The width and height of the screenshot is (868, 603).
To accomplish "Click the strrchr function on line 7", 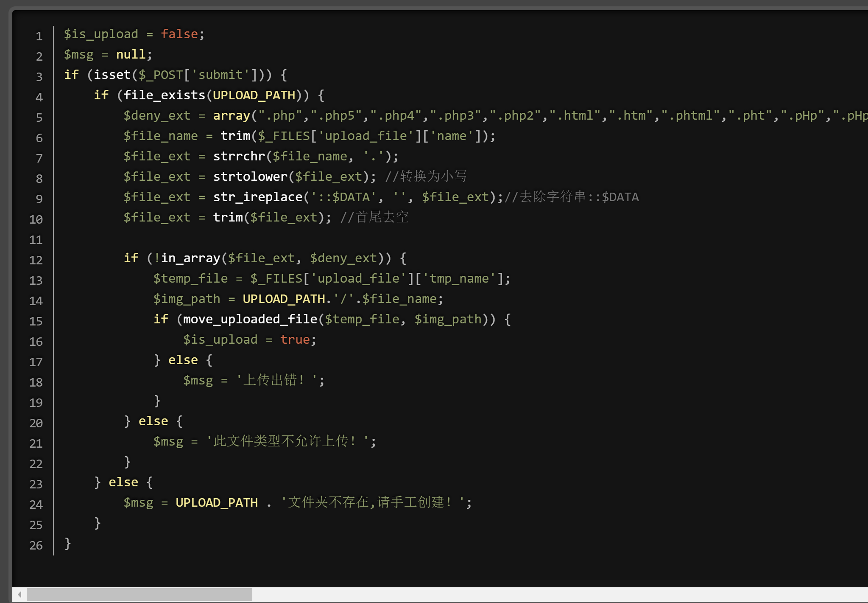I will click(x=239, y=156).
